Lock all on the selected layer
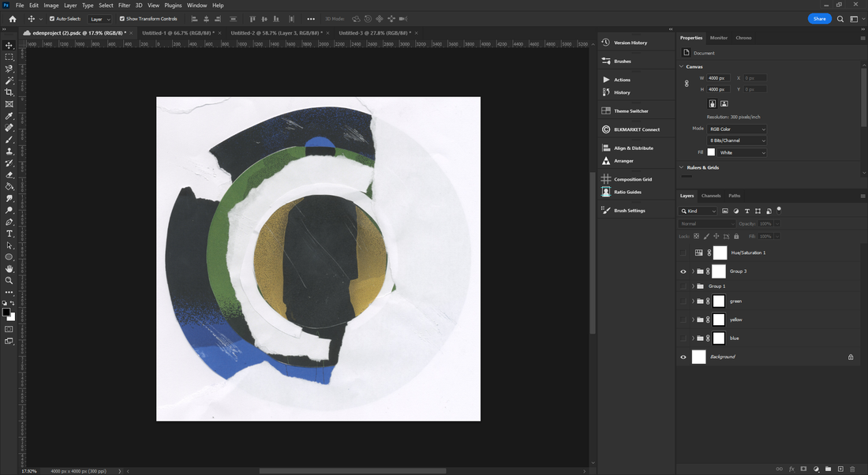Image resolution: width=868 pixels, height=475 pixels. tap(736, 237)
